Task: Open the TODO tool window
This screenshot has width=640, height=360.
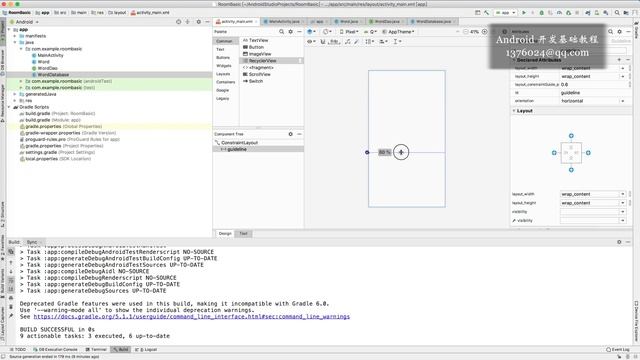Action: [x=18, y=349]
